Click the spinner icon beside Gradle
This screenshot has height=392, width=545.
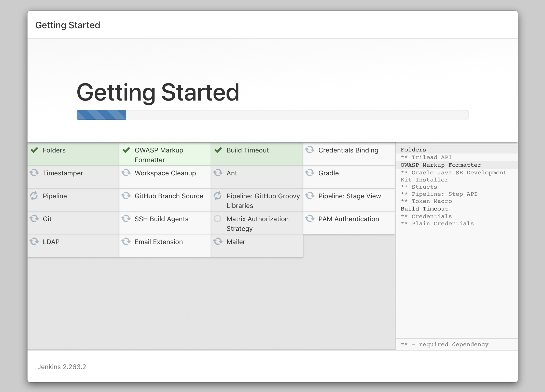click(310, 173)
